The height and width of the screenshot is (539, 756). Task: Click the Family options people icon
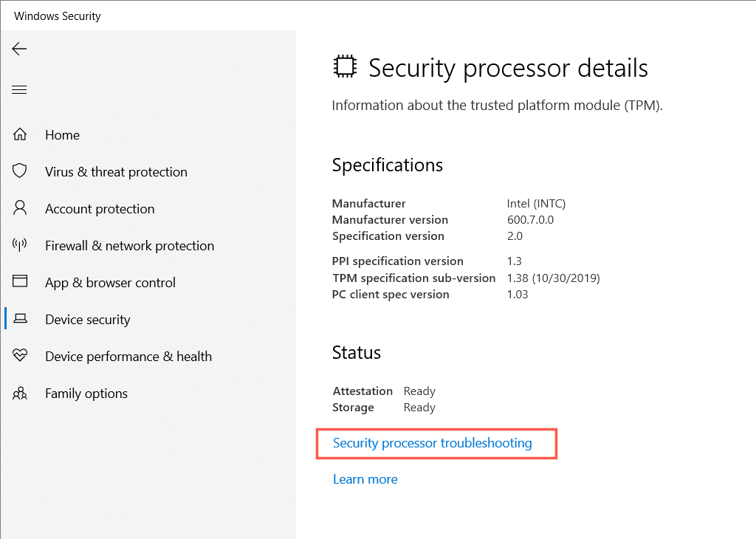click(x=20, y=394)
